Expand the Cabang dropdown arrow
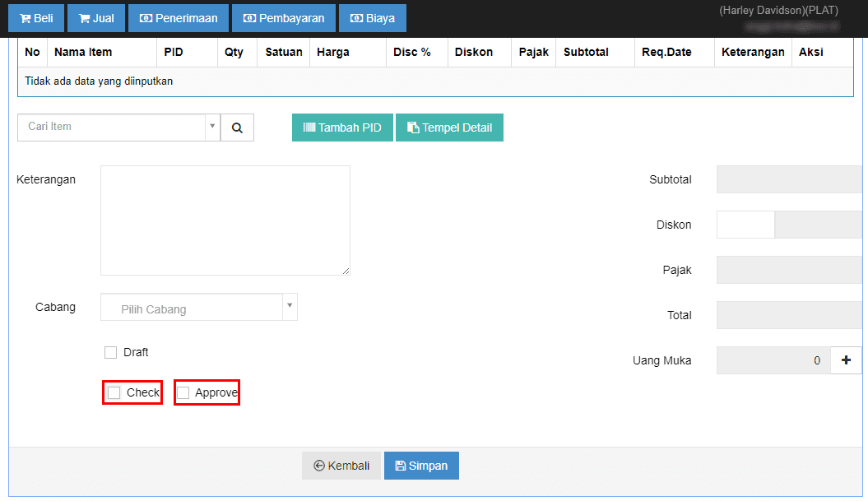Screen dimensions: 868x501 290,307
